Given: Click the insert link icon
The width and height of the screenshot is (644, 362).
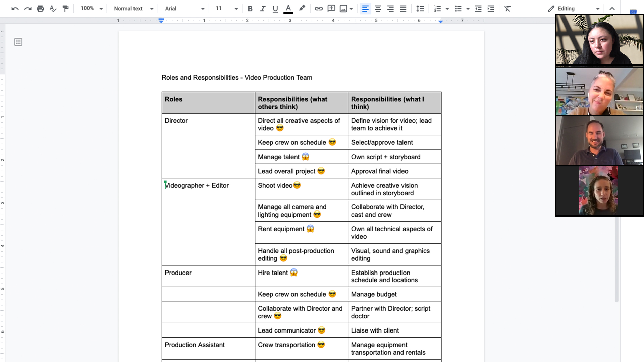Looking at the screenshot, I should pos(318,8).
